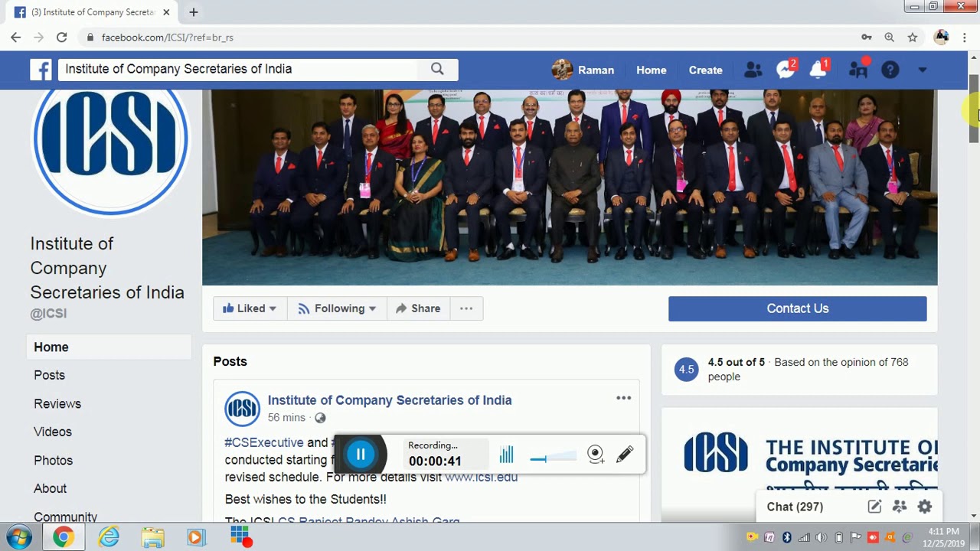Viewport: 980px width, 551px height.
Task: Open the group activity icon with red dot
Action: point(858,70)
